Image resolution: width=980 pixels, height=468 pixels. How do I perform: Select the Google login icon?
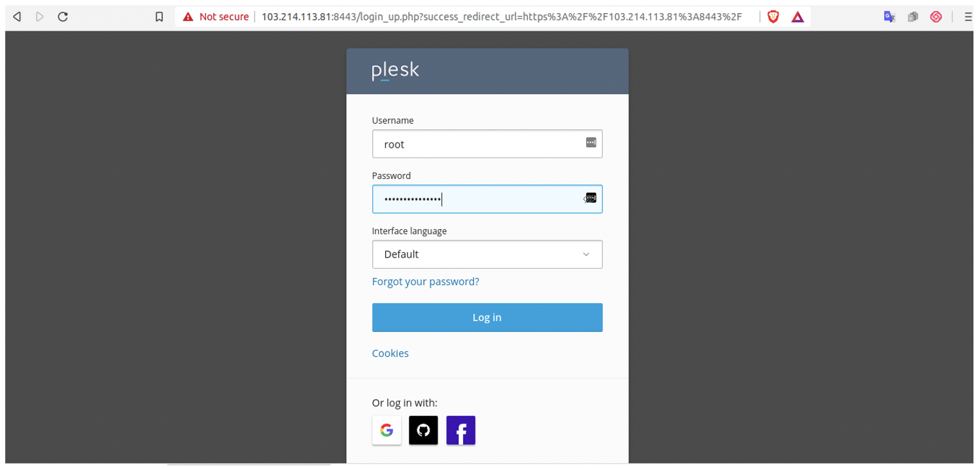click(387, 430)
